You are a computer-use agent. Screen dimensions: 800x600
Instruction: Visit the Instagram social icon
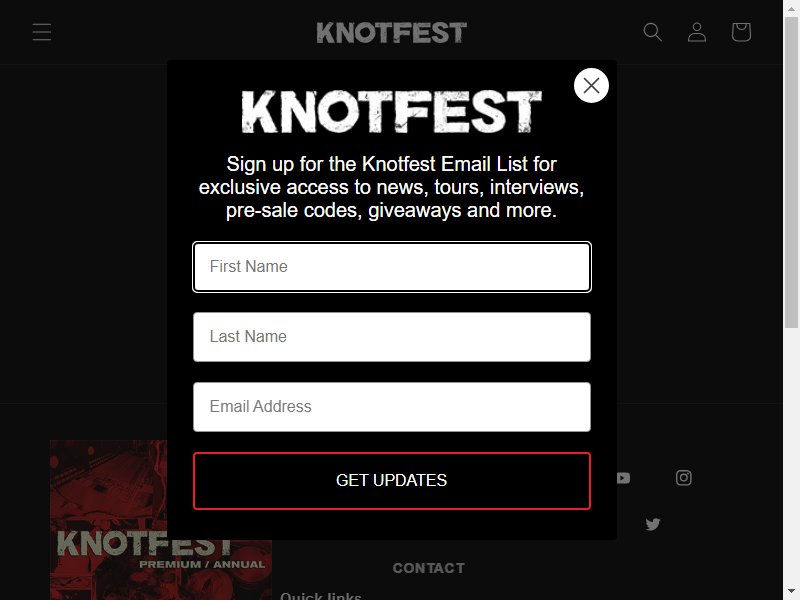point(684,478)
